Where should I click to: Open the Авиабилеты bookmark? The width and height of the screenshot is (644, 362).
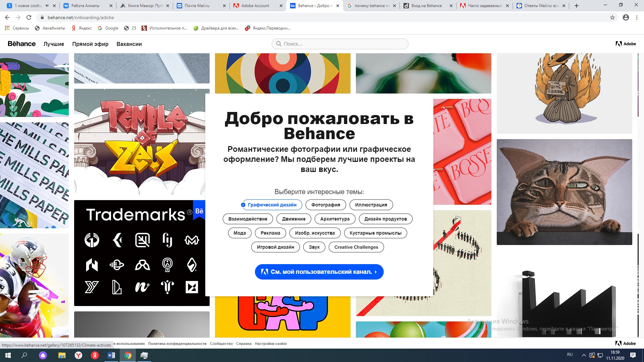click(50, 28)
